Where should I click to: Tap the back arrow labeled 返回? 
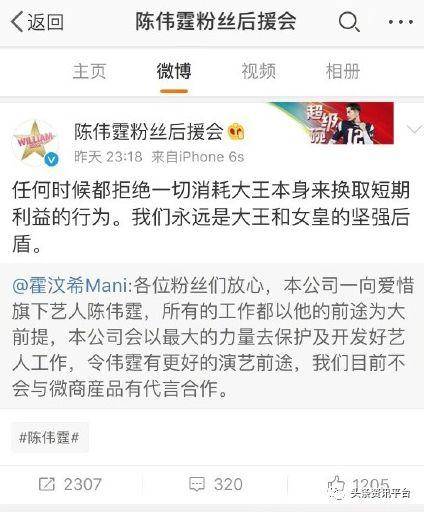click(x=37, y=22)
